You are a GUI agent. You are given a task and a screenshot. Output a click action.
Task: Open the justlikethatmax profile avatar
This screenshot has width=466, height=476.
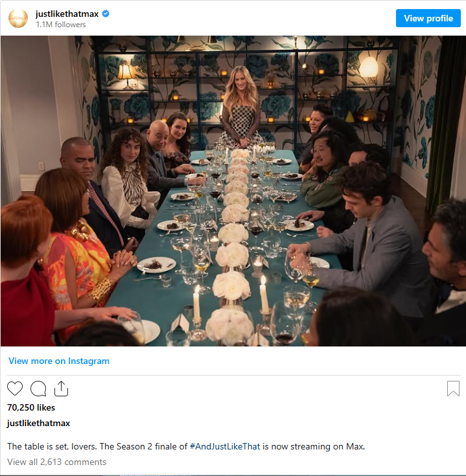18,19
